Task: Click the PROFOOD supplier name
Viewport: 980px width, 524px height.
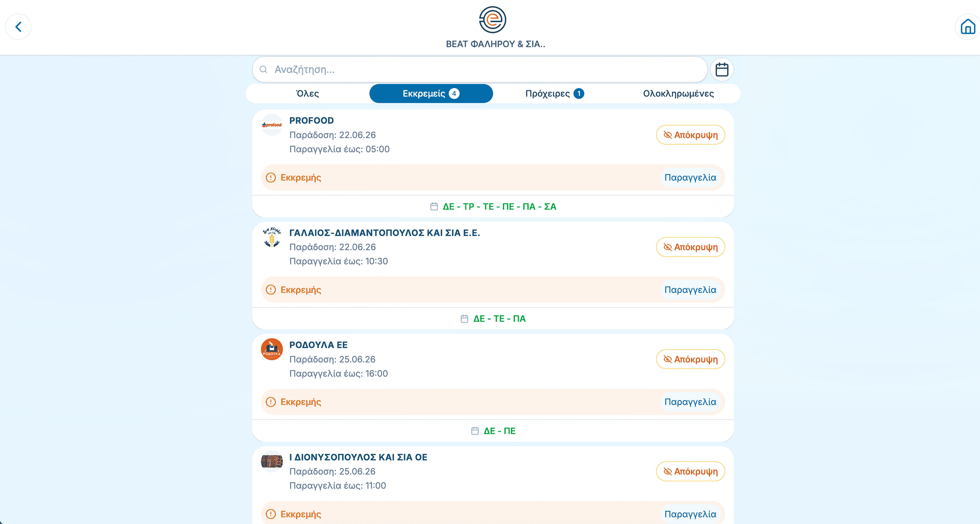Action: (311, 121)
